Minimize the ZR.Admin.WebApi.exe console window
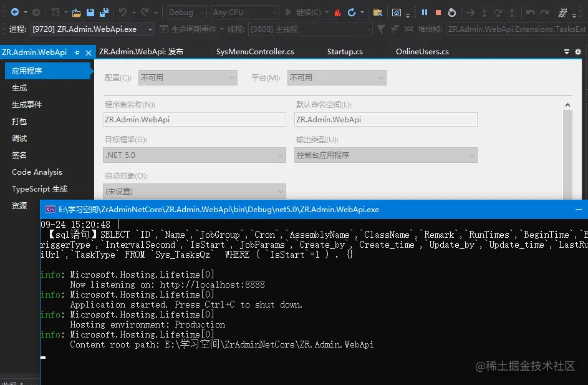 [579, 210]
